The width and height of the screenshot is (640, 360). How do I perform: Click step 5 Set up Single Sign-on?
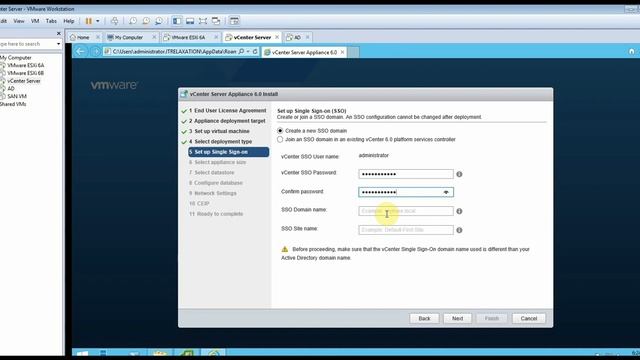229,152
